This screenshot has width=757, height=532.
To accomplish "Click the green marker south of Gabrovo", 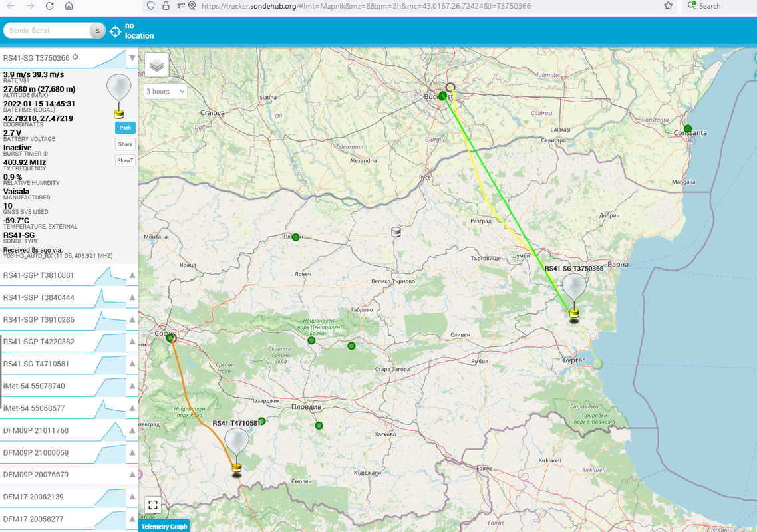I will [x=351, y=346].
